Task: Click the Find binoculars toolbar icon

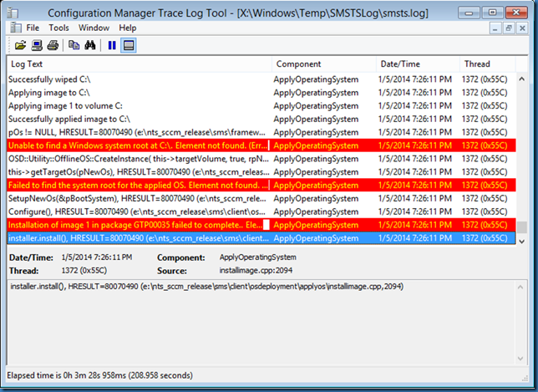Action: [x=90, y=45]
